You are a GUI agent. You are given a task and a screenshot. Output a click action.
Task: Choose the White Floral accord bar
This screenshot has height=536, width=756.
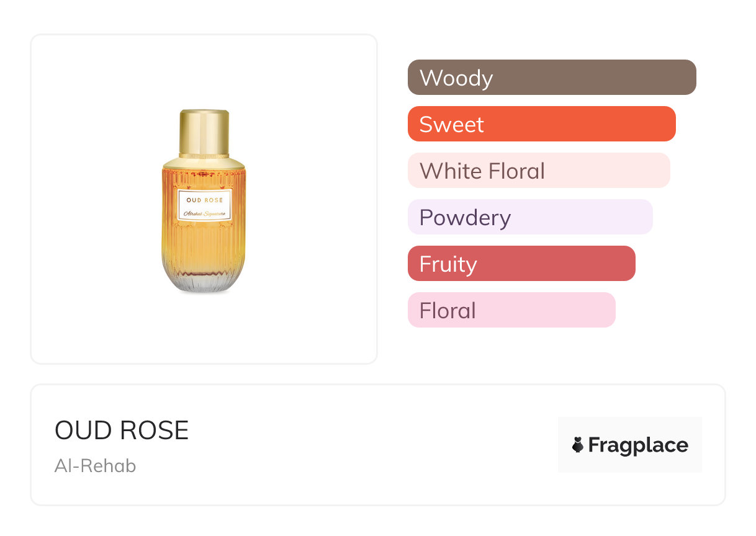pyautogui.click(x=539, y=171)
